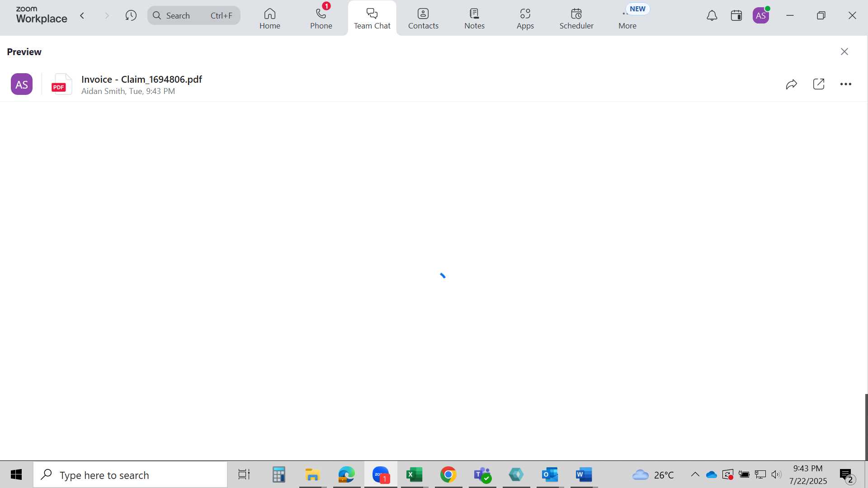Click the Zoom icon on the taskbar
This screenshot has width=868, height=488.
381,474
